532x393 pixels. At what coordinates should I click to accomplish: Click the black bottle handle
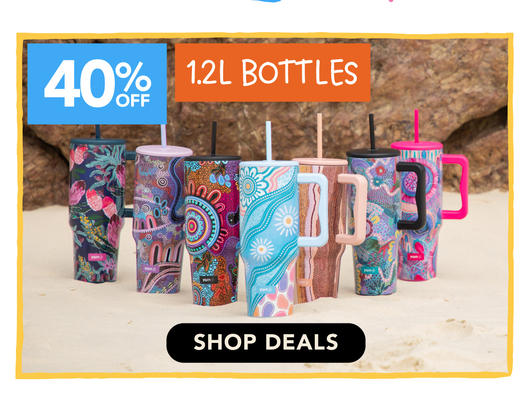click(x=412, y=195)
